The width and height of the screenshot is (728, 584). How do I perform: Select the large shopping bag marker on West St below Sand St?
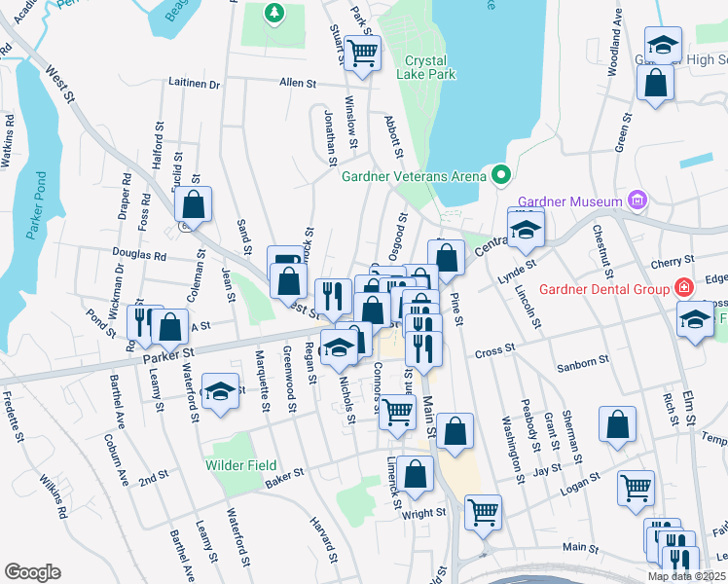pos(288,282)
